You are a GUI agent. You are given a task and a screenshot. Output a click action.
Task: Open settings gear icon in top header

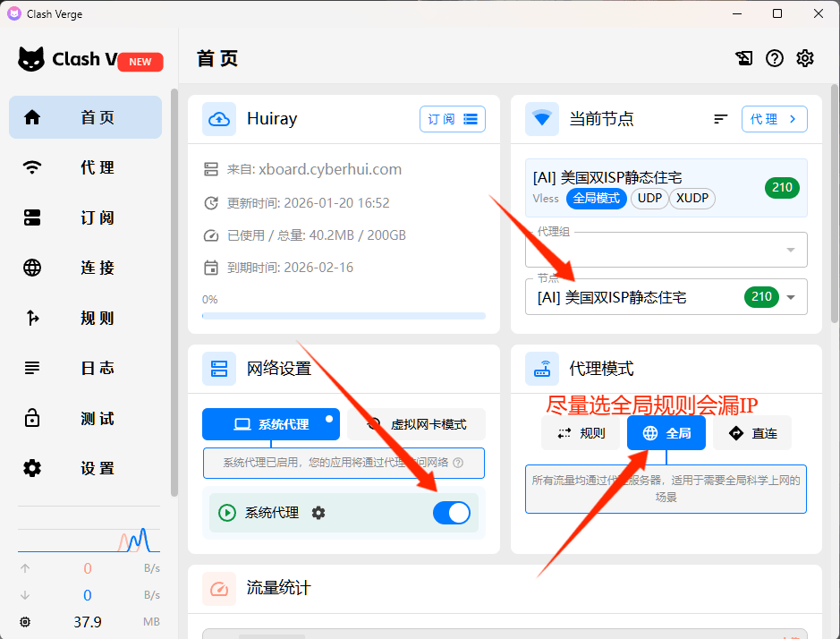805,58
